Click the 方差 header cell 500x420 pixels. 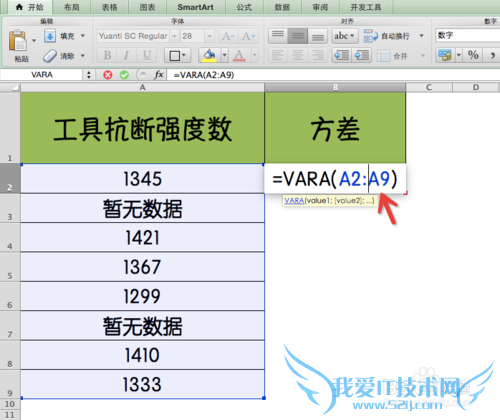click(x=335, y=128)
